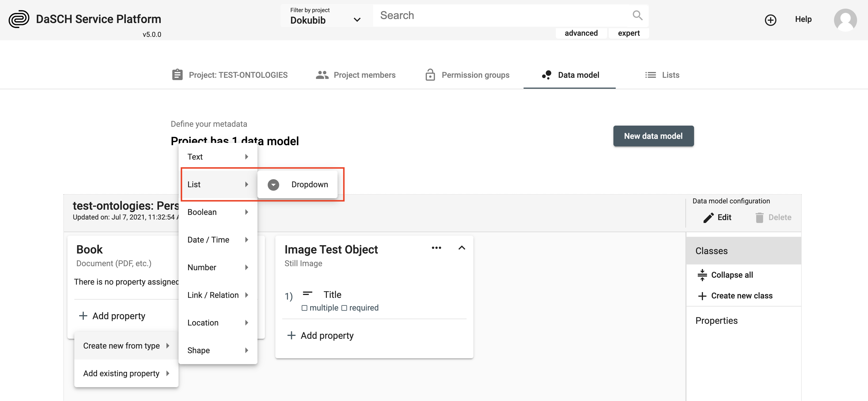
Task: Click the Image Test Object three-dot menu
Action: tap(437, 247)
